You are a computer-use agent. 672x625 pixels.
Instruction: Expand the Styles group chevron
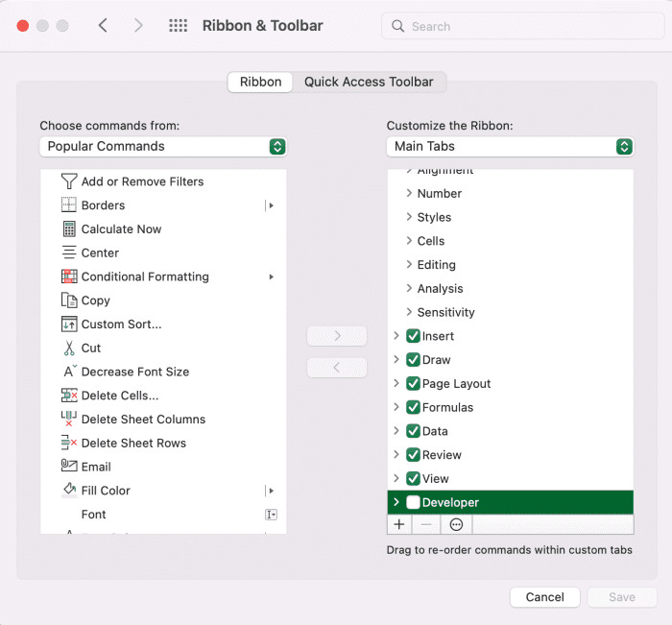click(409, 216)
